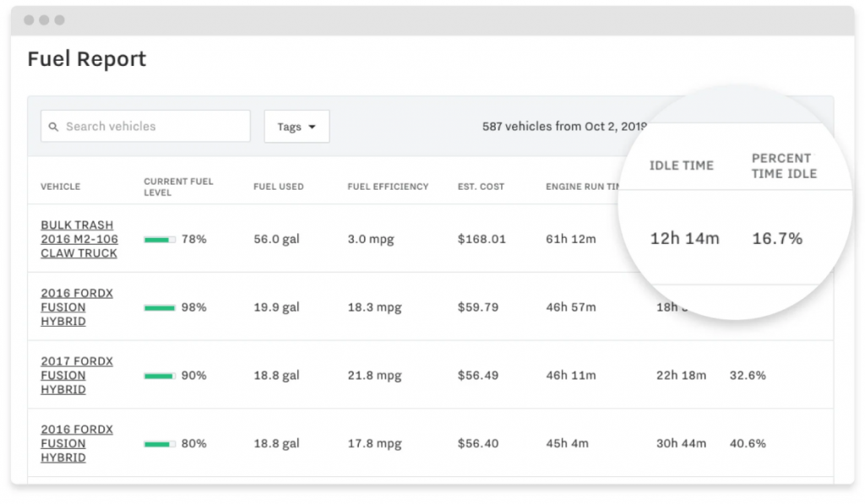Sort by the IDLE TIME column

681,165
